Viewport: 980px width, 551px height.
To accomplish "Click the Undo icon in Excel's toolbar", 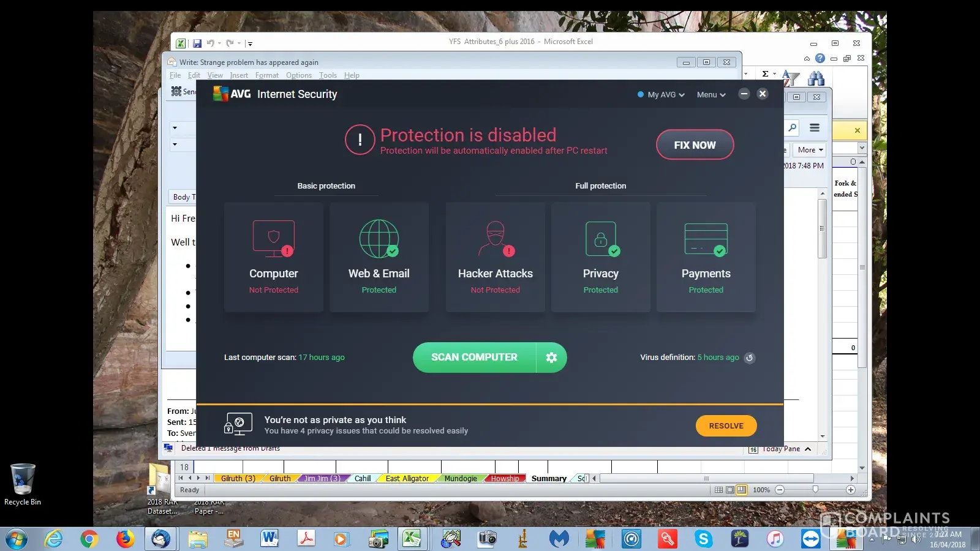I will coord(210,43).
